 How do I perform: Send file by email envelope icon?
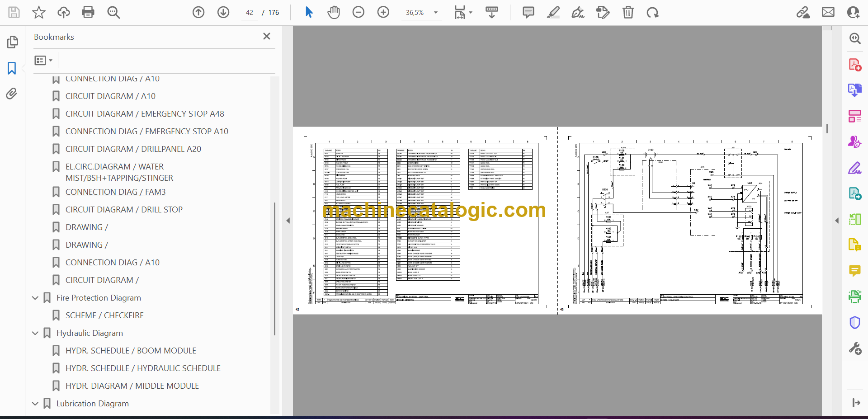pyautogui.click(x=828, y=12)
